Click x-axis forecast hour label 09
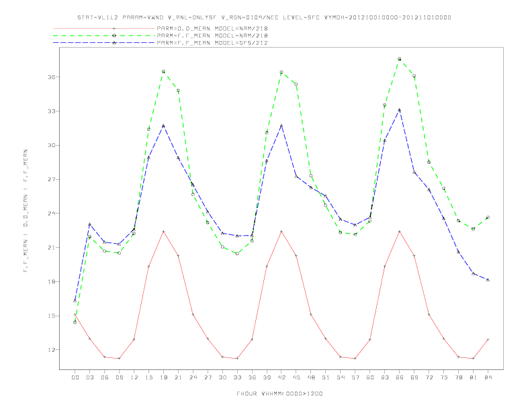The image size is (532, 411). pyautogui.click(x=119, y=377)
